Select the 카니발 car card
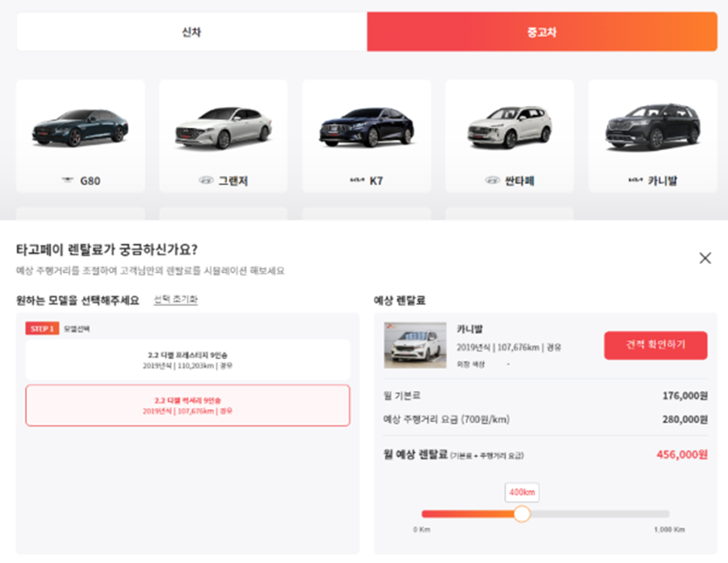728x563 pixels. coord(652,136)
